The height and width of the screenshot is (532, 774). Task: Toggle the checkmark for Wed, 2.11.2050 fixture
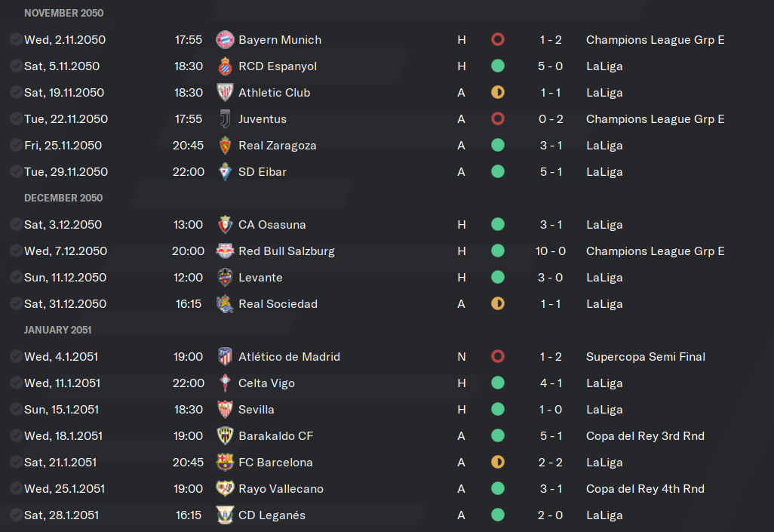pyautogui.click(x=16, y=39)
